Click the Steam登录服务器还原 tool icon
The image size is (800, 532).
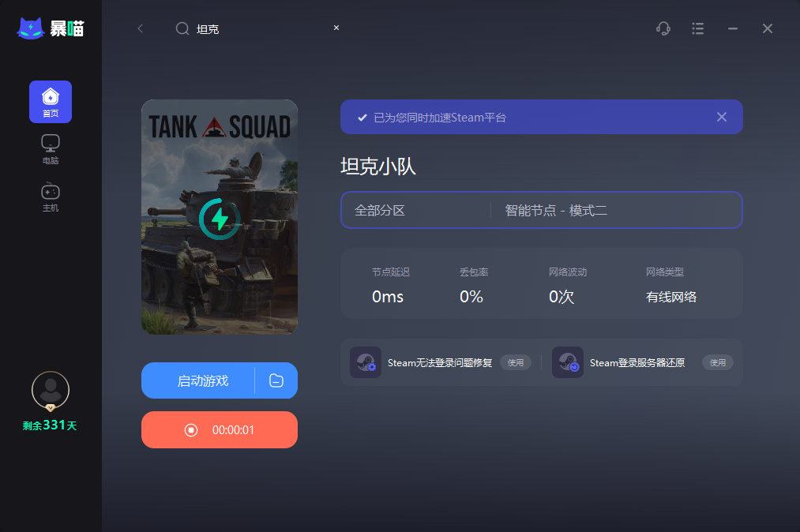[x=567, y=362]
